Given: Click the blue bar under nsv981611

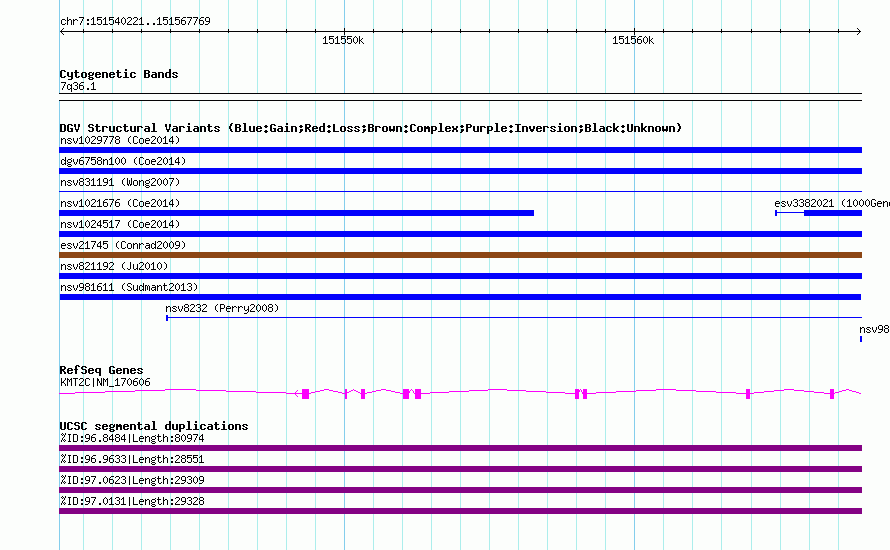Looking at the screenshot, I should 460,297.
